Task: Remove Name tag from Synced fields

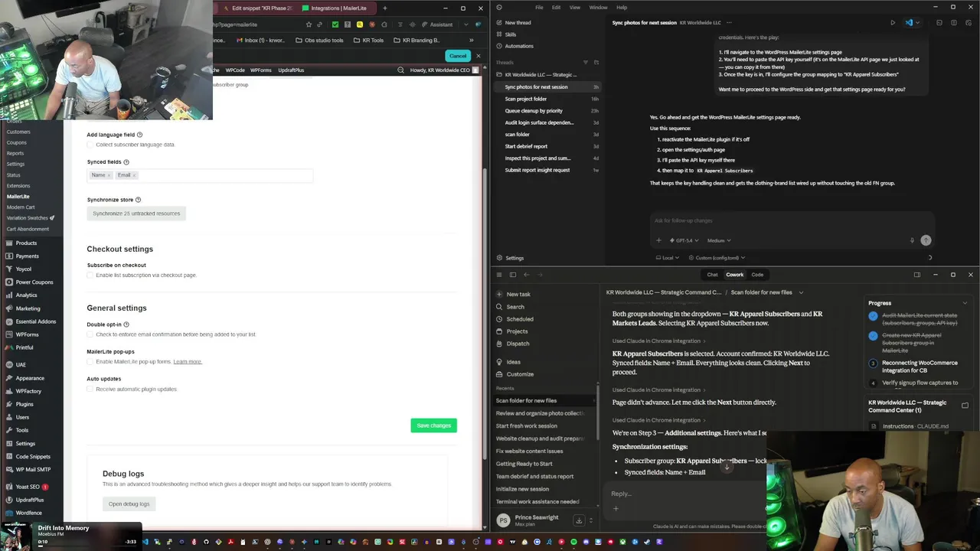Action: [109, 175]
